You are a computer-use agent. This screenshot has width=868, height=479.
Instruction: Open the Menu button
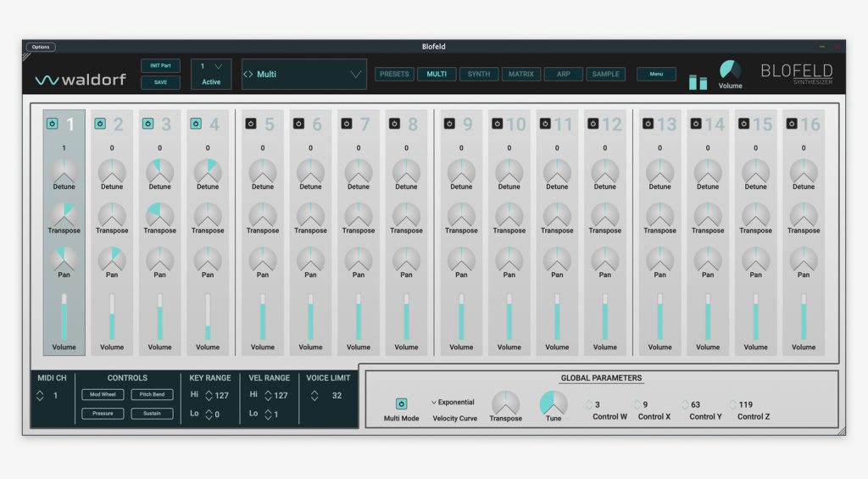[656, 75]
